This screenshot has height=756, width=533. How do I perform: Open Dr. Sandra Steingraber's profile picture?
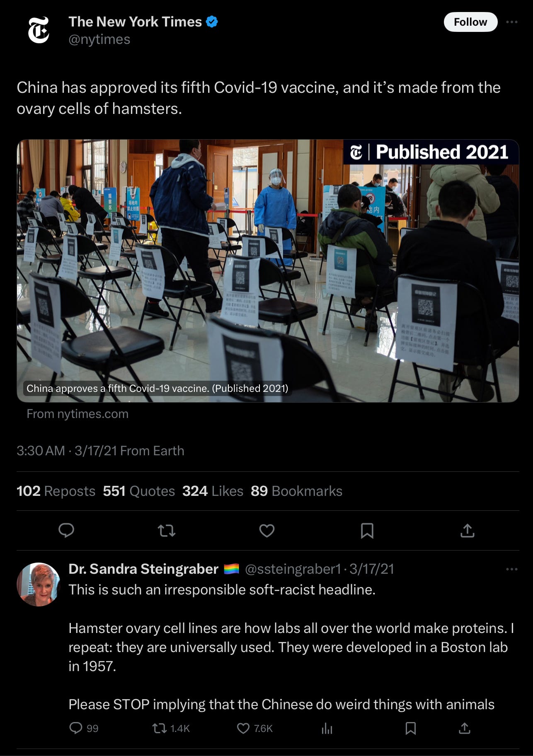pos(39,584)
